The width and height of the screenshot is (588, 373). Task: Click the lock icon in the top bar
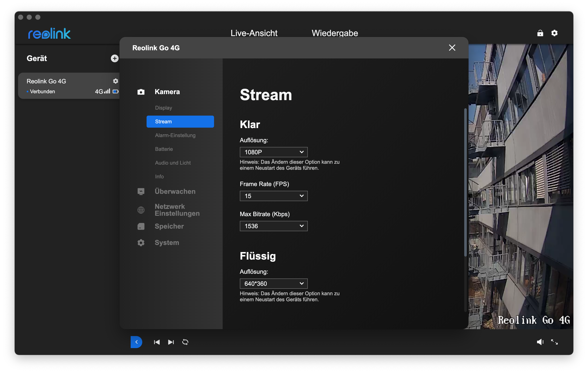540,33
